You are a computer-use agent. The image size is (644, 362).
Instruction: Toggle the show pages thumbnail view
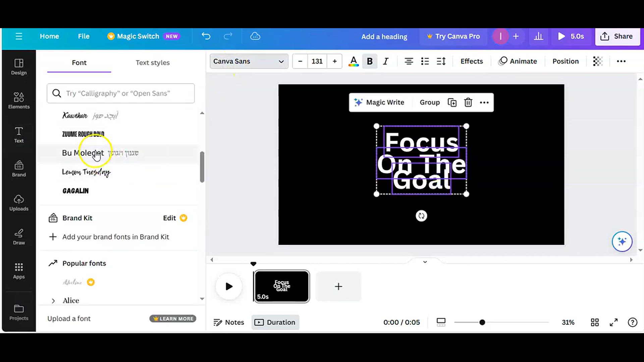point(441,322)
